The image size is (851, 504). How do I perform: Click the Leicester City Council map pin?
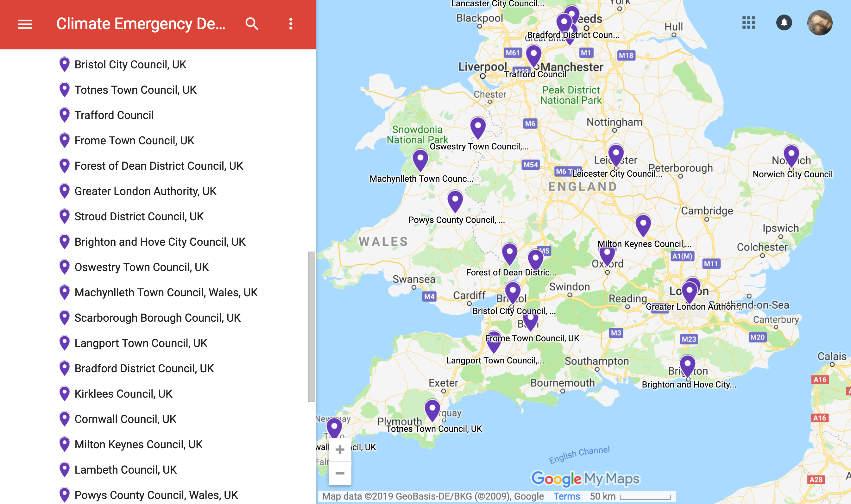point(616,155)
